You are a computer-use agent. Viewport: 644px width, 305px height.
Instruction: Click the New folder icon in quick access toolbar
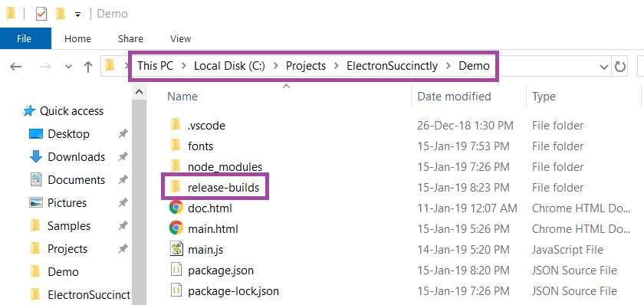[61, 14]
